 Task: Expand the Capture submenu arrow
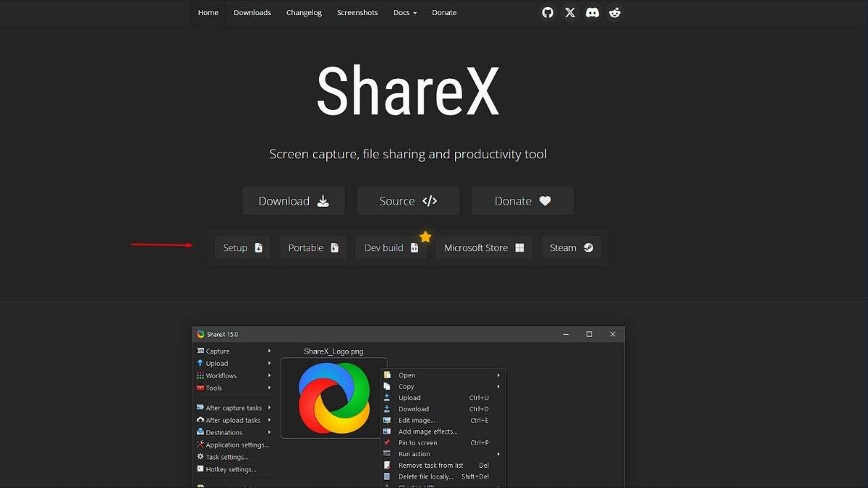[x=269, y=351]
